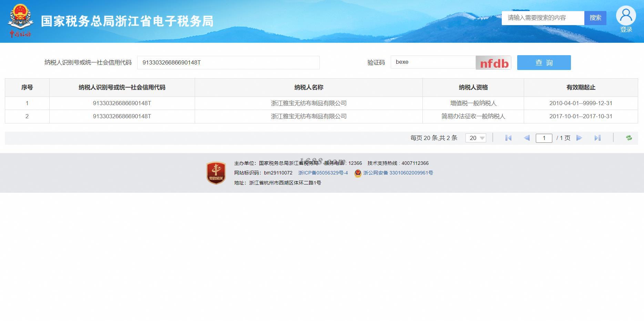Open the 20 per-page rows dropdown
The width and height of the screenshot is (644, 321).
tap(476, 138)
